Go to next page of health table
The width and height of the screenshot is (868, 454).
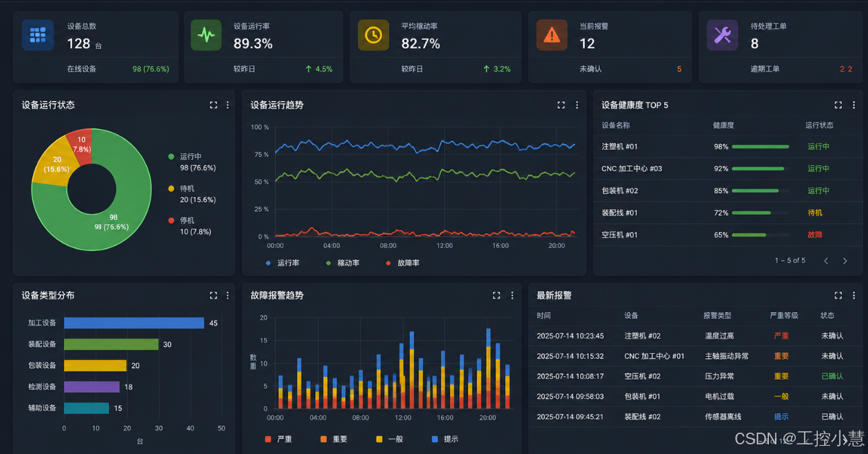point(845,261)
